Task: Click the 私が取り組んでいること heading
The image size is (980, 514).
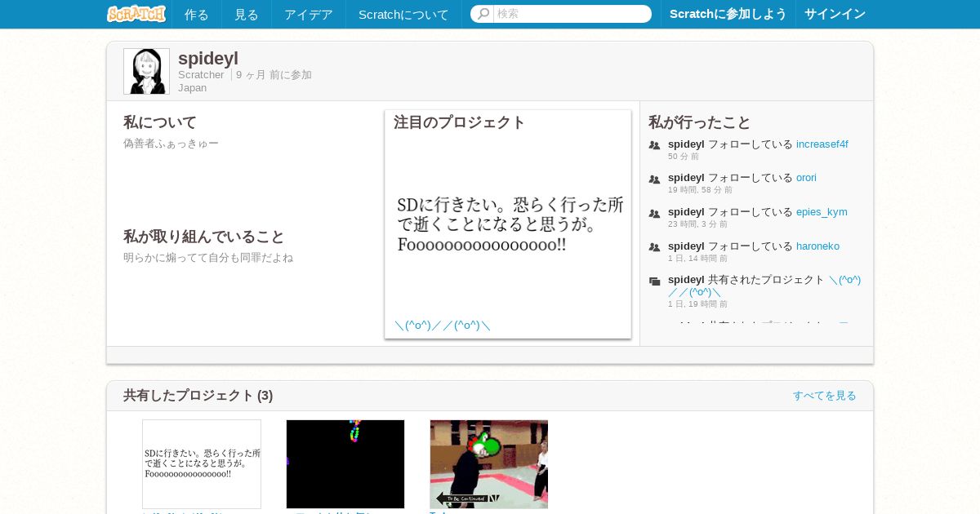Action: [204, 237]
